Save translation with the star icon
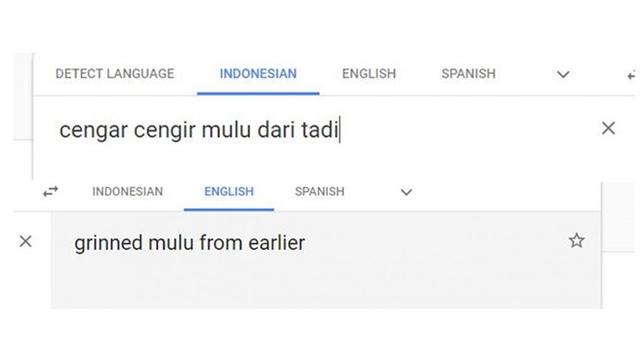The image size is (640, 360). tap(576, 241)
